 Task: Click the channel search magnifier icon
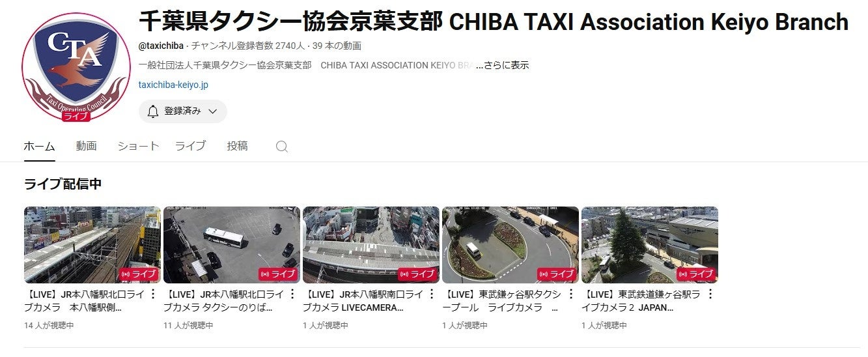(x=281, y=147)
